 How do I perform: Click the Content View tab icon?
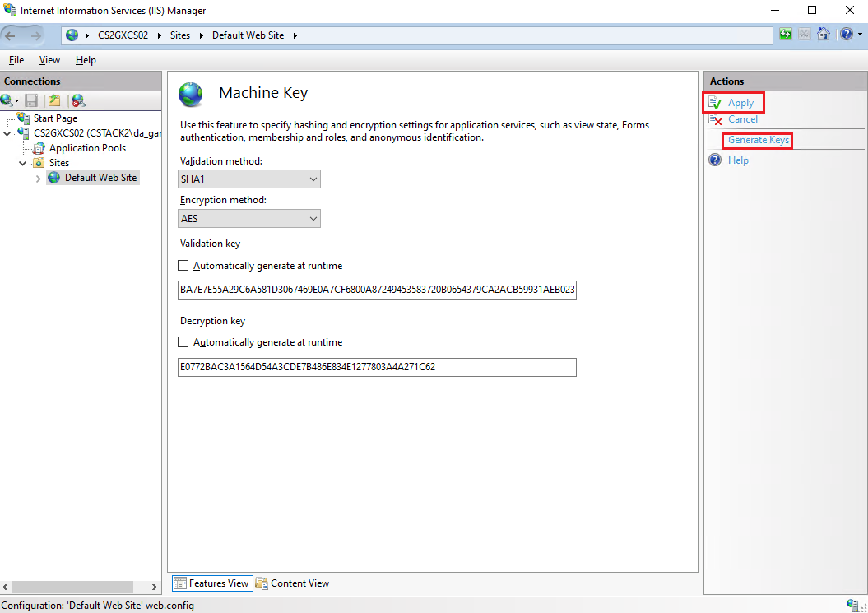pos(262,583)
